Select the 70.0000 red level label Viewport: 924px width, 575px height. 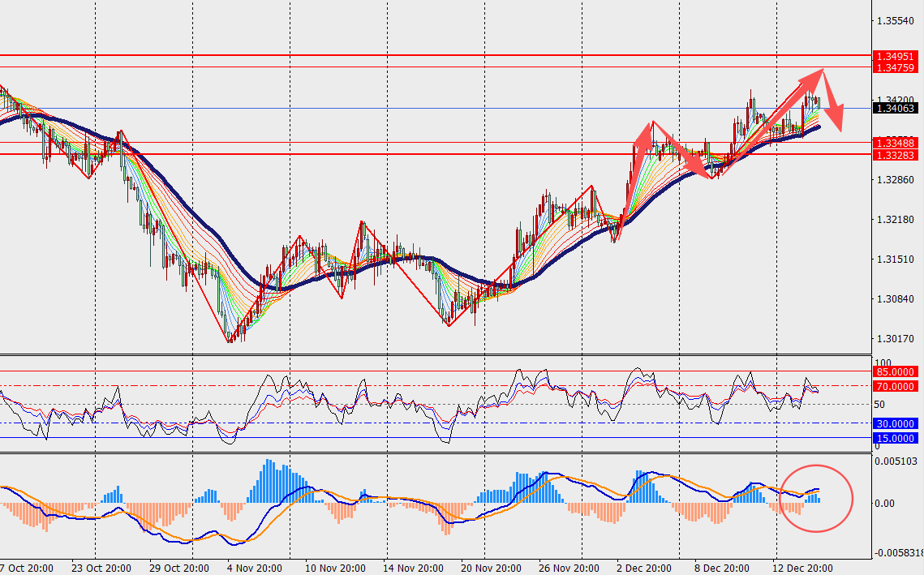896,387
